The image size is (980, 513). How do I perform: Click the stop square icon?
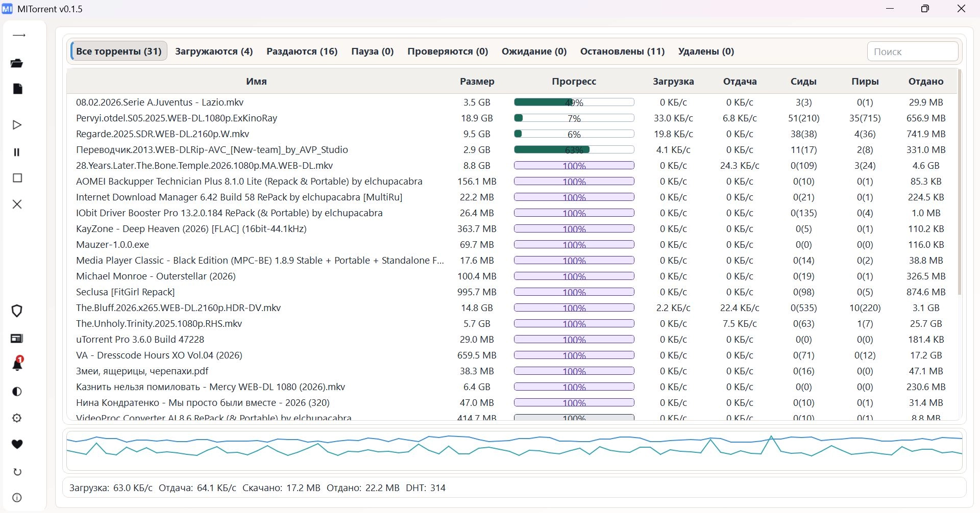click(17, 178)
